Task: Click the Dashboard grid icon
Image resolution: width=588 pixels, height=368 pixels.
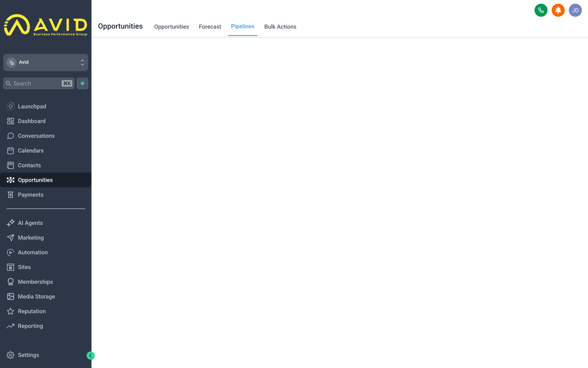Action: point(10,121)
